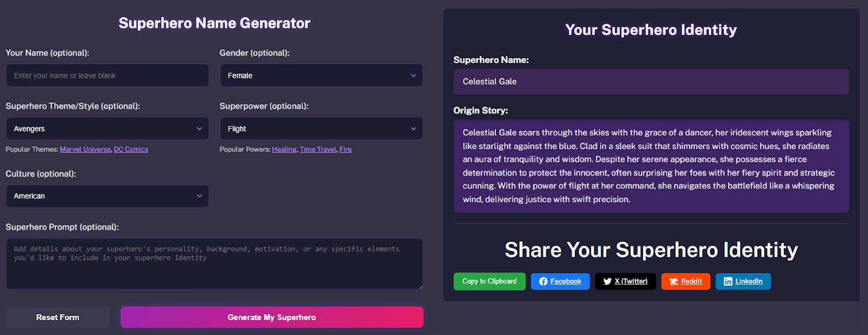
Task: Click the Celestial Gale superhero name box
Action: 651,82
